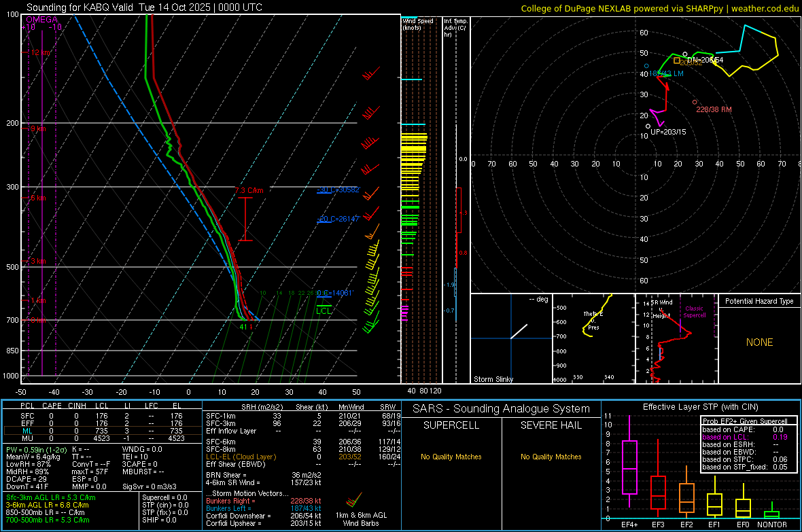Click the '7.3 C/km' lapse rate label
Image resolution: width=802 pixels, height=532 pixels.
(249, 190)
